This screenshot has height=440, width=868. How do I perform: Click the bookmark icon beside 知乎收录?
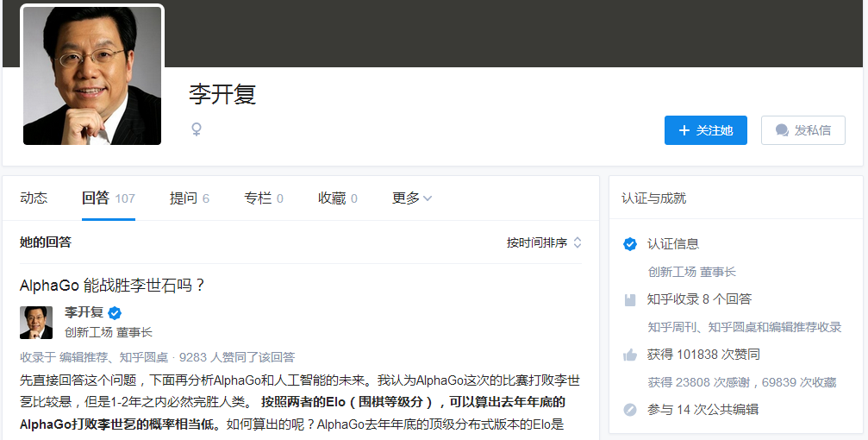[629, 299]
